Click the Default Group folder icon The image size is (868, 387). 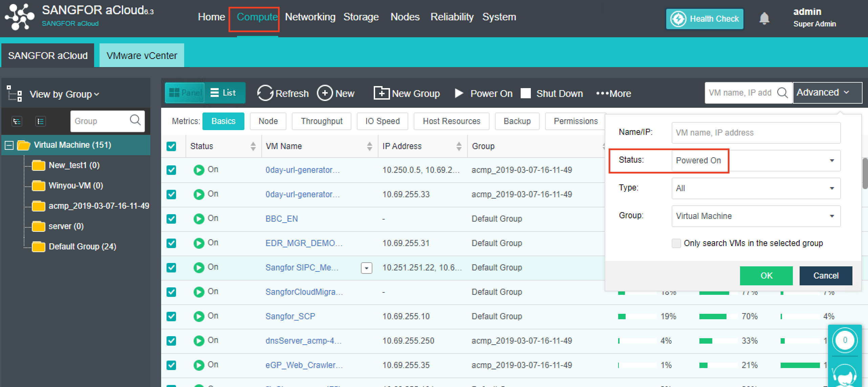[38, 247]
